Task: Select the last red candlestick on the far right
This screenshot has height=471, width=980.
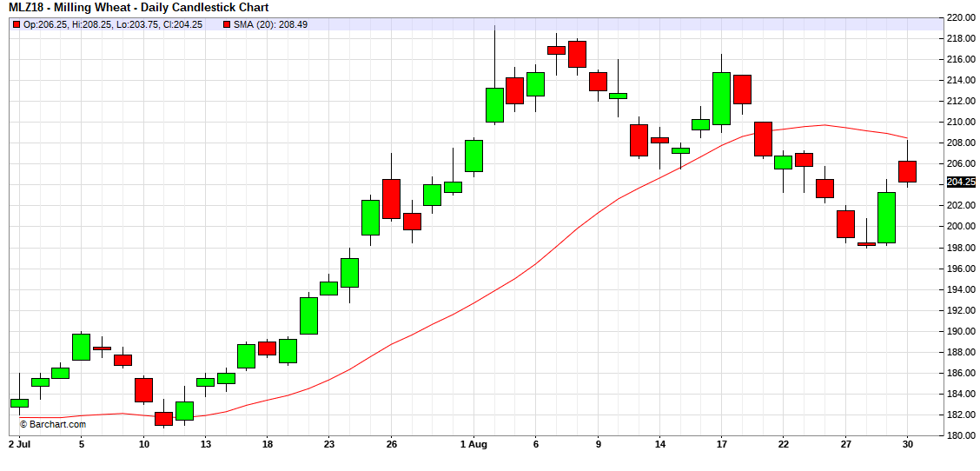Action: (907, 172)
